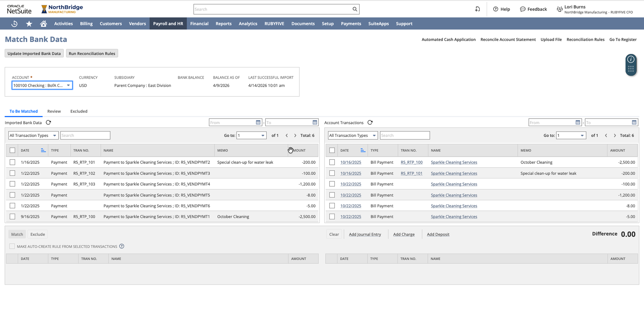
Task: Open the Help question-mark icon
Action: click(495, 9)
